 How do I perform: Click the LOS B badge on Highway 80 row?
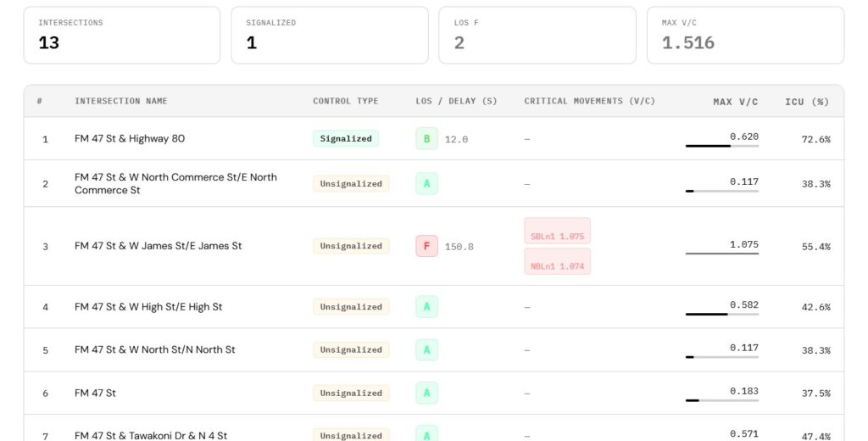[427, 138]
